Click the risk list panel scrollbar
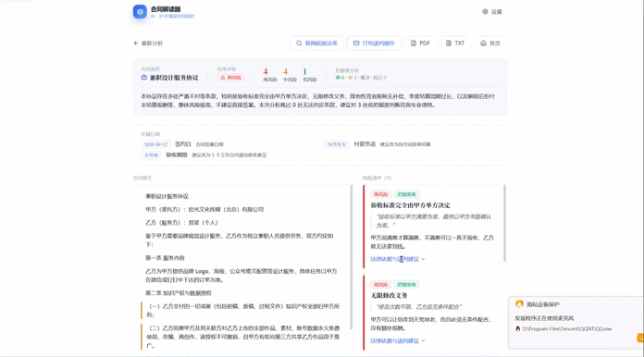Screen dimensions: 644x357 [x=504, y=223]
